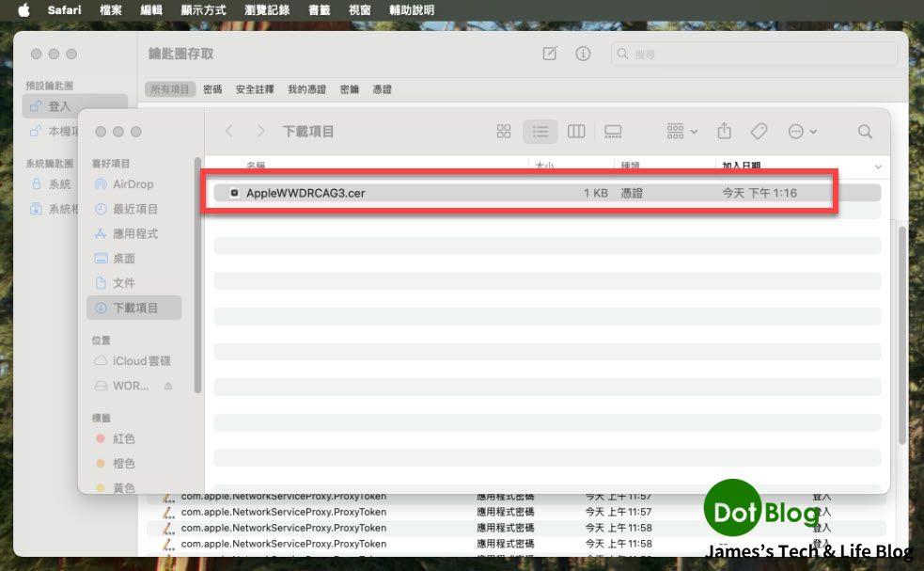Open the more actions ellipsis menu
This screenshot has width=924, height=571.
802,132
